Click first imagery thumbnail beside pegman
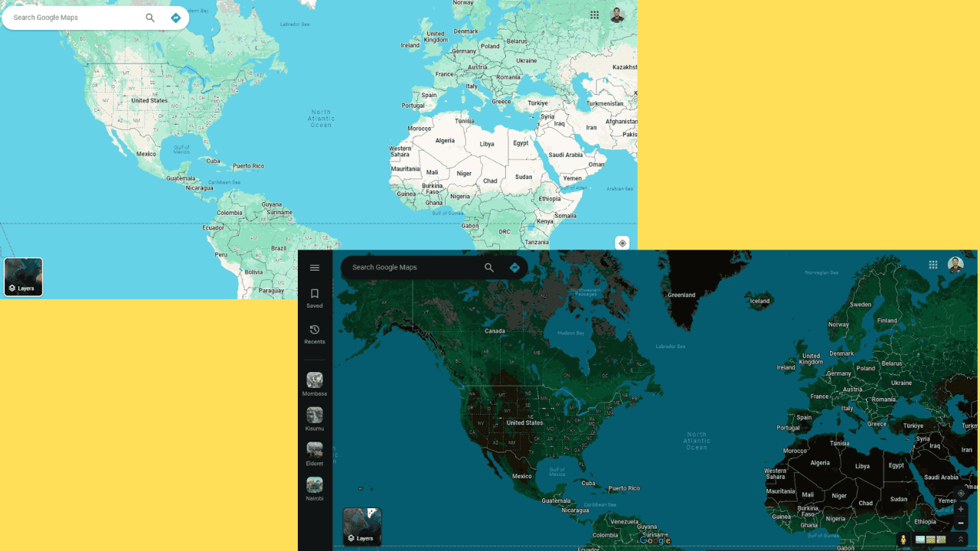Viewport: 980px width, 551px height. coord(920,540)
